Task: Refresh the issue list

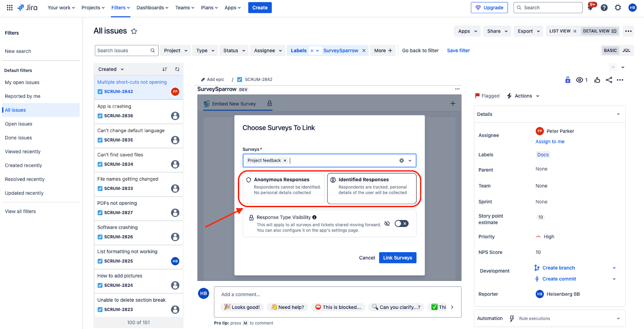Action: coord(177,69)
